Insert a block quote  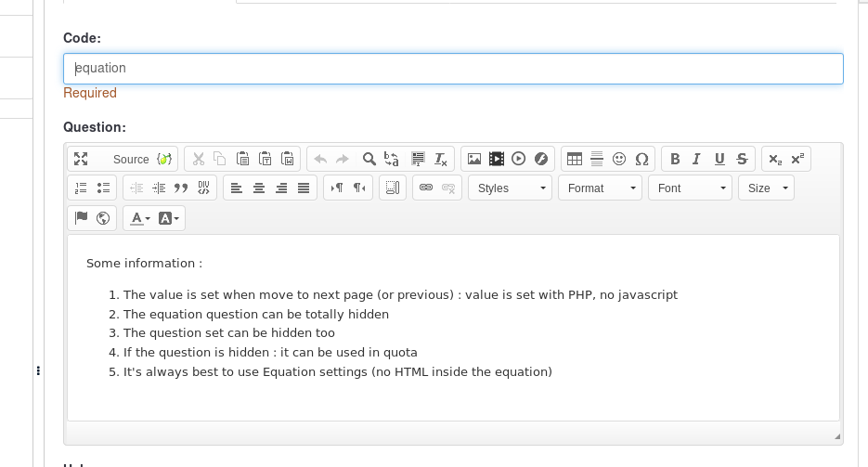coord(181,188)
